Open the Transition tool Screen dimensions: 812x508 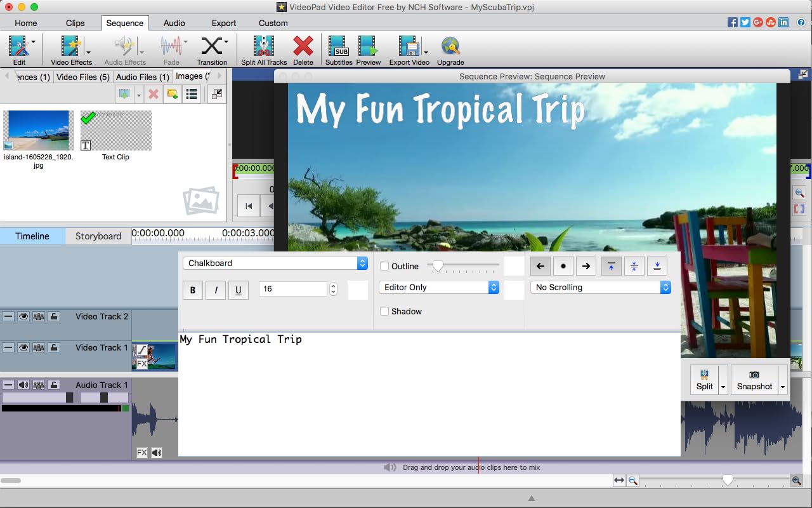pyautogui.click(x=212, y=50)
